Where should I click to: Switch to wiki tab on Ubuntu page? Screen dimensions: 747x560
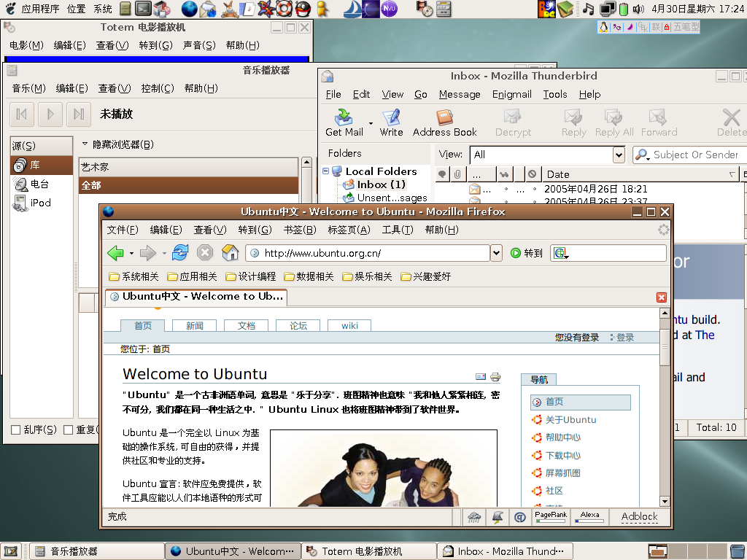[349, 325]
